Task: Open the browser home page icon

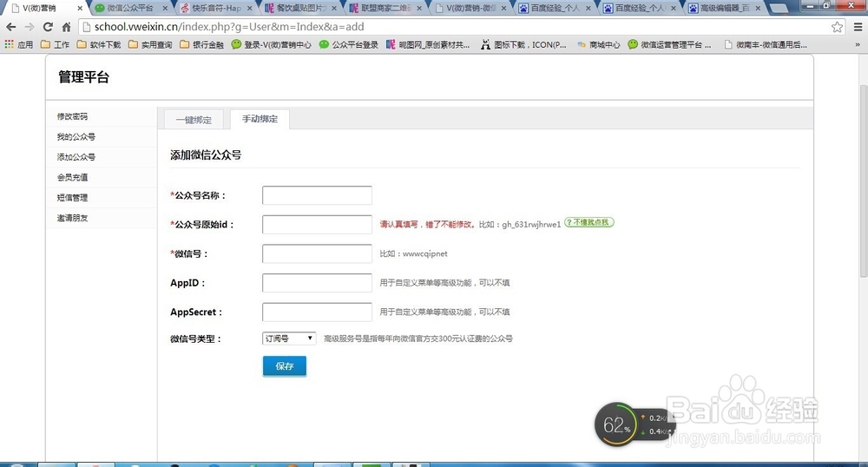Action: (x=67, y=27)
